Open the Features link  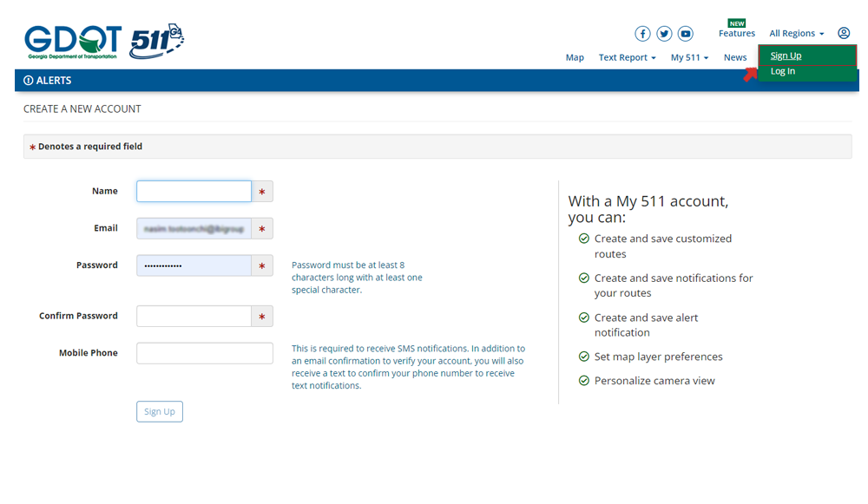coord(736,33)
